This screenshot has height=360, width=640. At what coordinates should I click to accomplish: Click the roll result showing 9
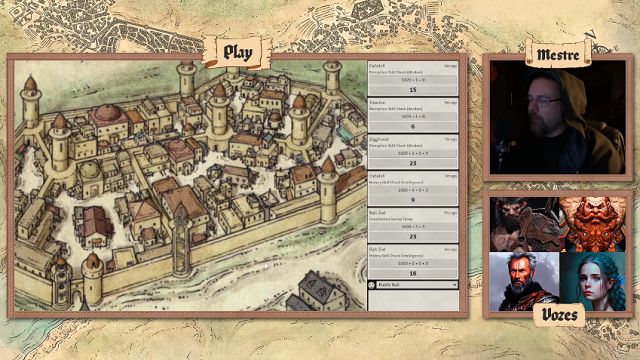pyautogui.click(x=413, y=200)
